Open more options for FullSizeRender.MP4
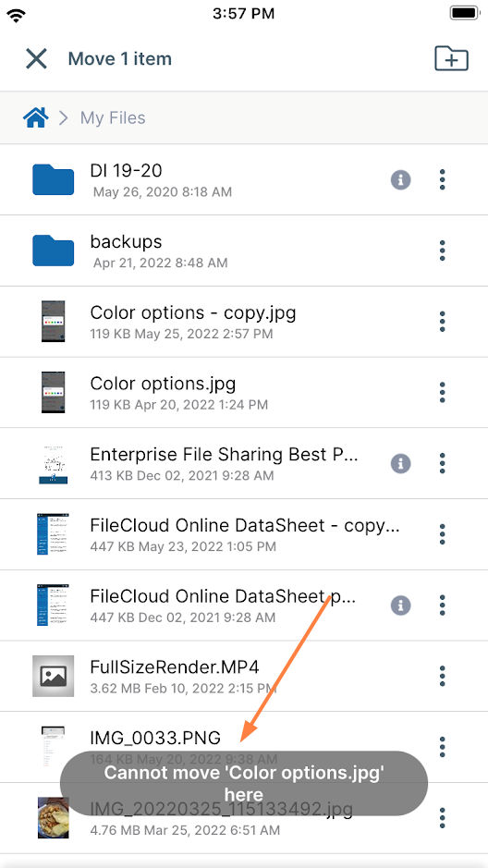Viewport: 488px width, 868px height. (x=442, y=676)
